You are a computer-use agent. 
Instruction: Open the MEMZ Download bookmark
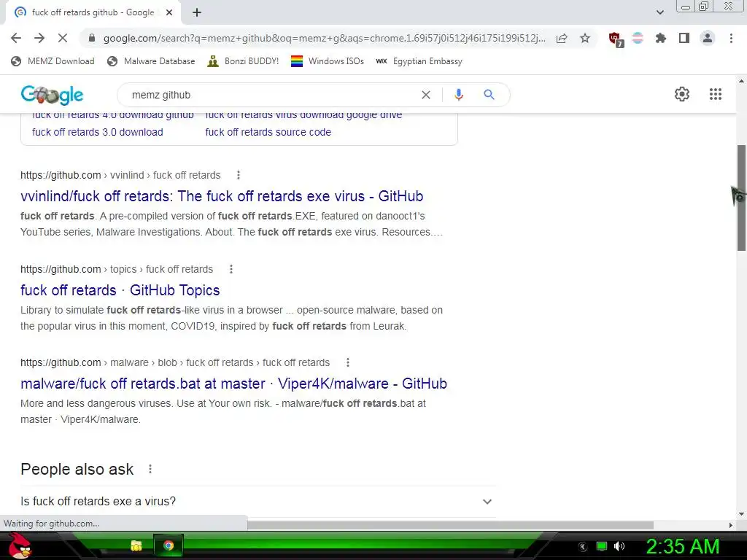(53, 61)
